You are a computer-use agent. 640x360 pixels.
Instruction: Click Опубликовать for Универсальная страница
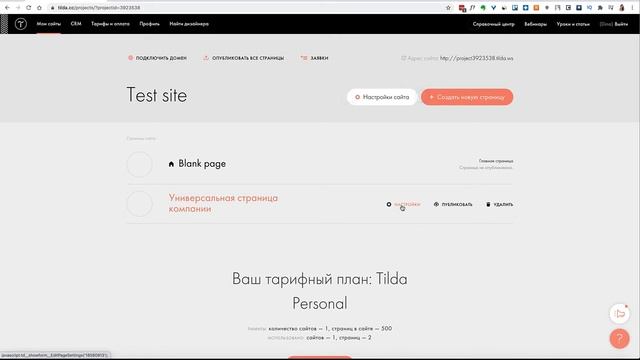457,204
